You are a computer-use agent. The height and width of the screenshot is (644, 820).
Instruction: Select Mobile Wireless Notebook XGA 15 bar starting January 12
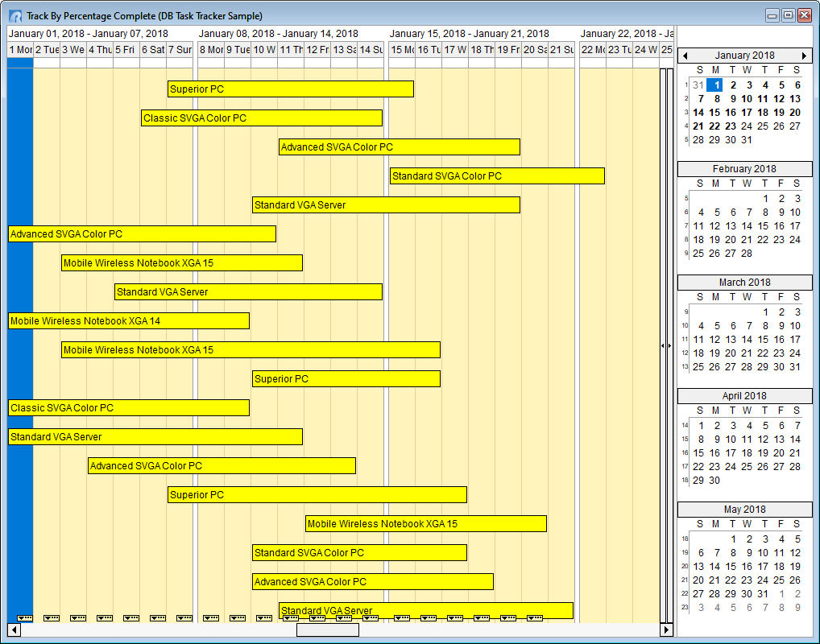(426, 524)
